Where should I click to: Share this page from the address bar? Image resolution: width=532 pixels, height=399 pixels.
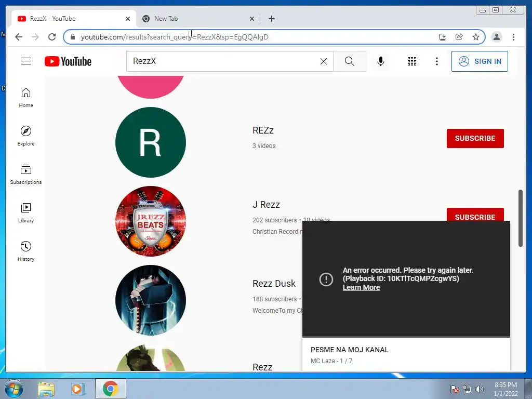(x=459, y=37)
